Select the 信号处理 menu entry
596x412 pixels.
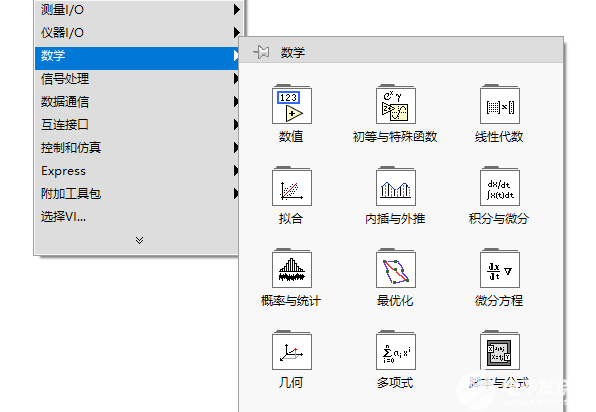[x=137, y=79]
